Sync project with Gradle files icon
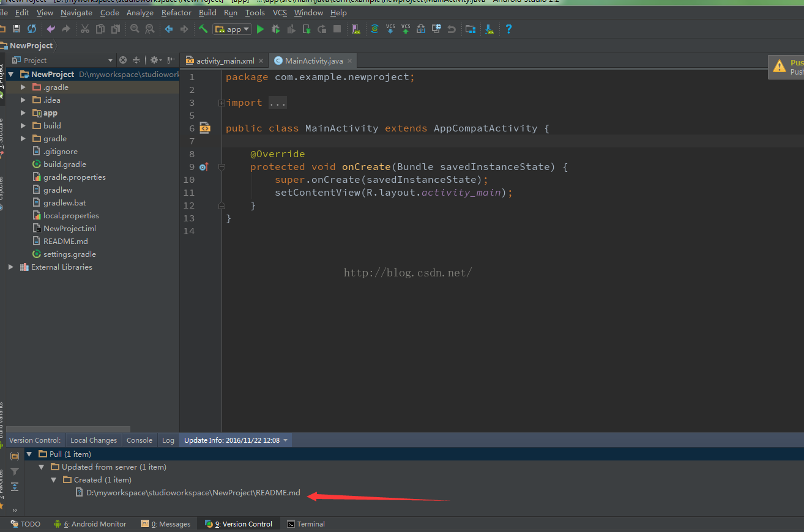Image resolution: width=804 pixels, height=532 pixels. tap(374, 29)
